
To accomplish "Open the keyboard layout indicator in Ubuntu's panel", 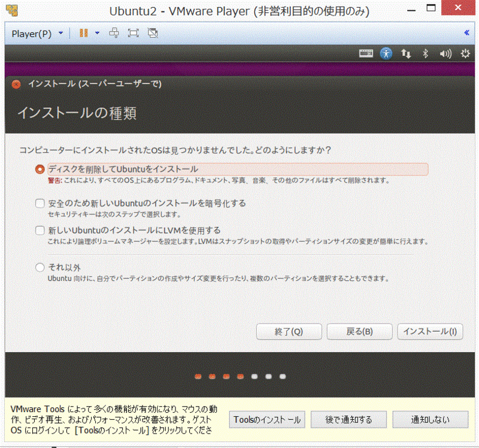I will [366, 54].
